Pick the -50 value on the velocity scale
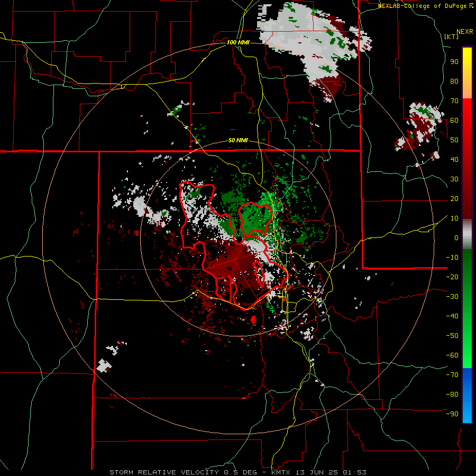Viewport: 476px width, 476px height. click(x=452, y=336)
